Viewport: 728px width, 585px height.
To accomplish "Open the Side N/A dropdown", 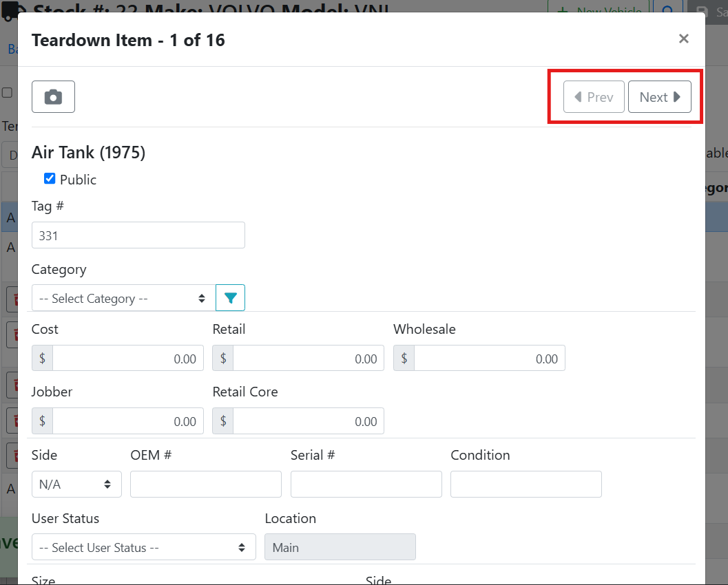I will (x=76, y=484).
